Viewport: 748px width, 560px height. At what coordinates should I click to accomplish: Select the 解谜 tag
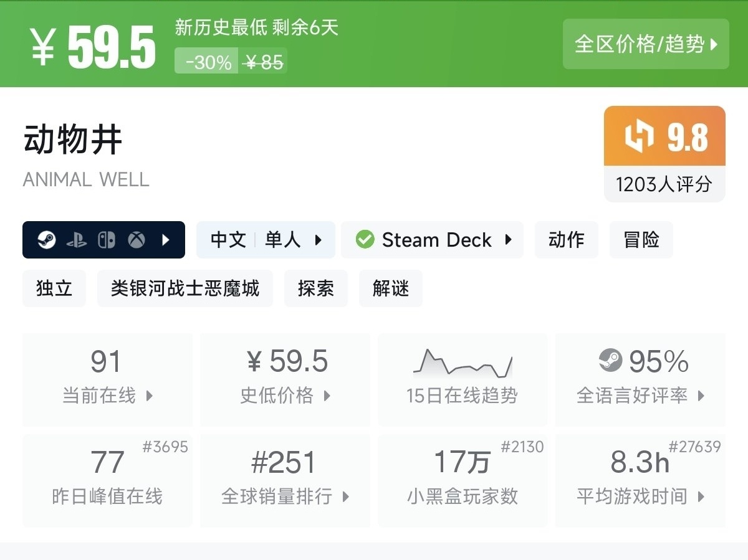click(390, 288)
